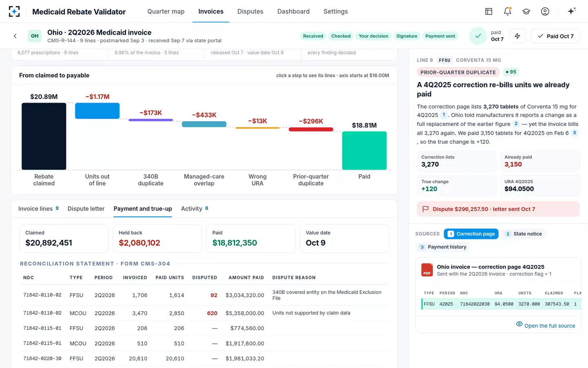The height and width of the screenshot is (368, 588).
Task: Select the Payment history source chip
Action: pyautogui.click(x=443, y=247)
